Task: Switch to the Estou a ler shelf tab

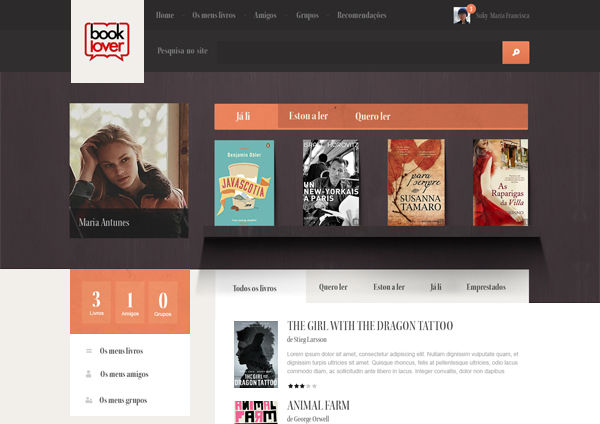Action: coord(308,117)
